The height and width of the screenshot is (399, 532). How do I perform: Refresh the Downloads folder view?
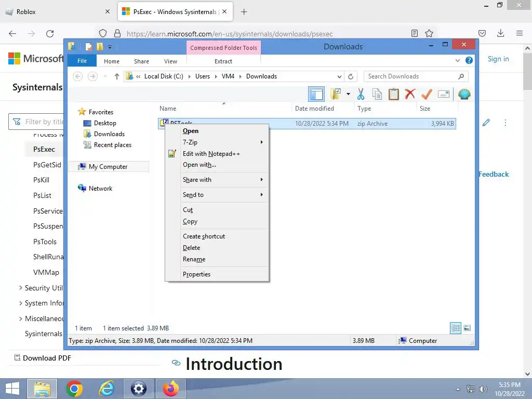click(351, 76)
